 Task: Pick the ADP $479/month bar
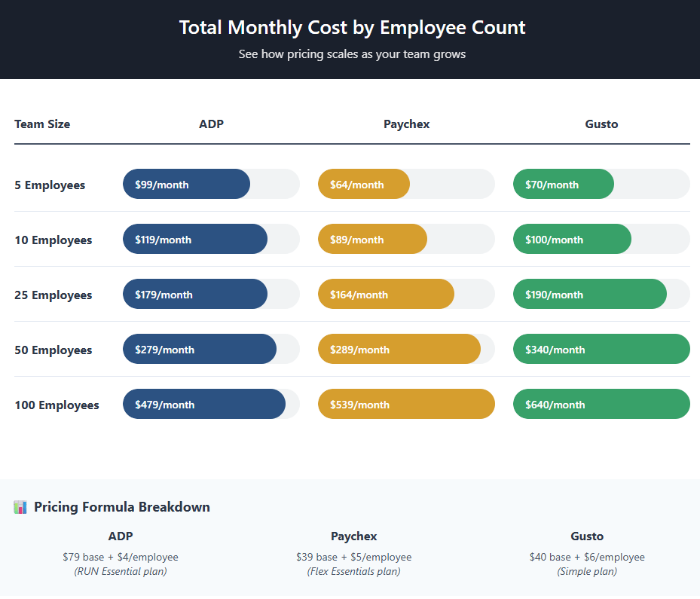(x=204, y=404)
